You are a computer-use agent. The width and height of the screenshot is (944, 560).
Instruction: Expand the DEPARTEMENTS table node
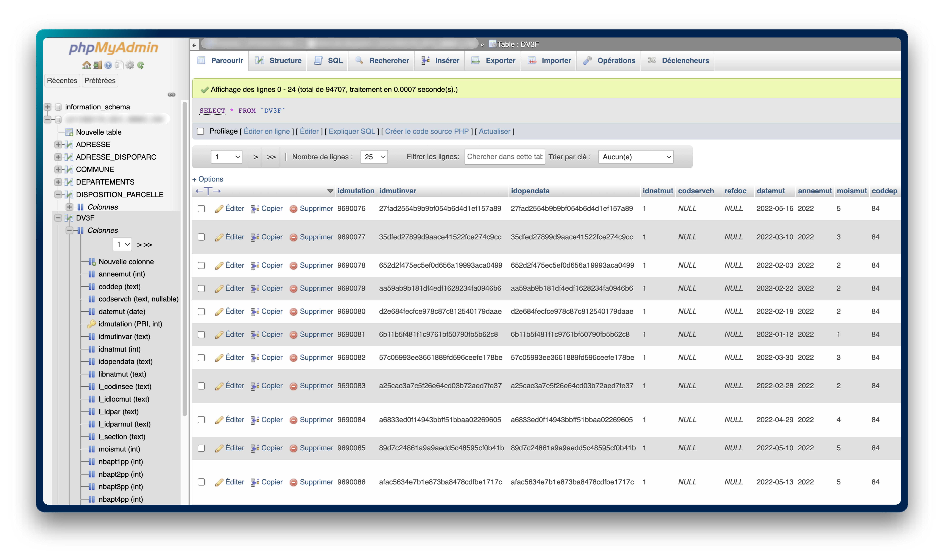point(58,182)
